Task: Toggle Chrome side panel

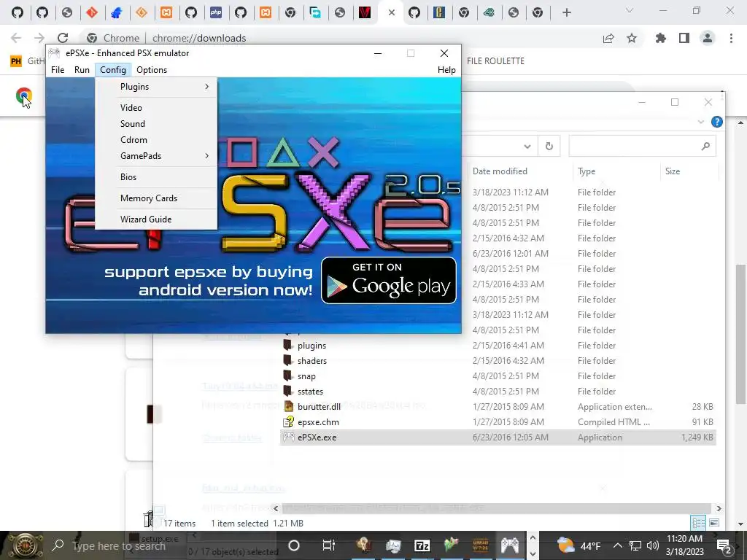Action: (x=684, y=39)
